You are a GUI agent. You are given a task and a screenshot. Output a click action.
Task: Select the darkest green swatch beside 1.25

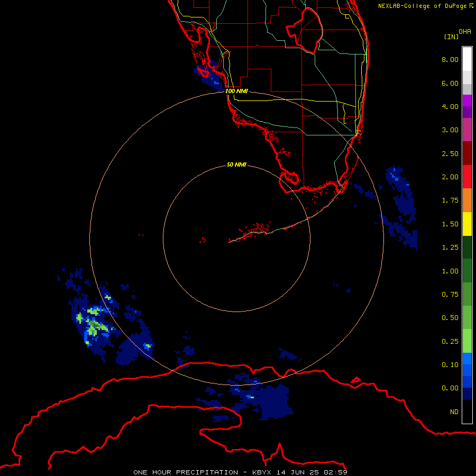point(467,248)
